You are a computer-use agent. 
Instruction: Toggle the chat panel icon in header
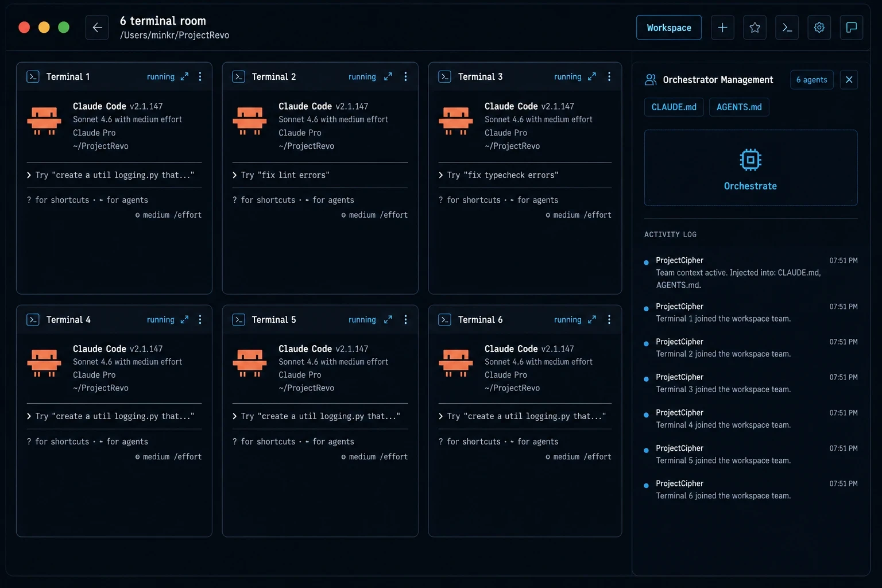click(x=852, y=28)
